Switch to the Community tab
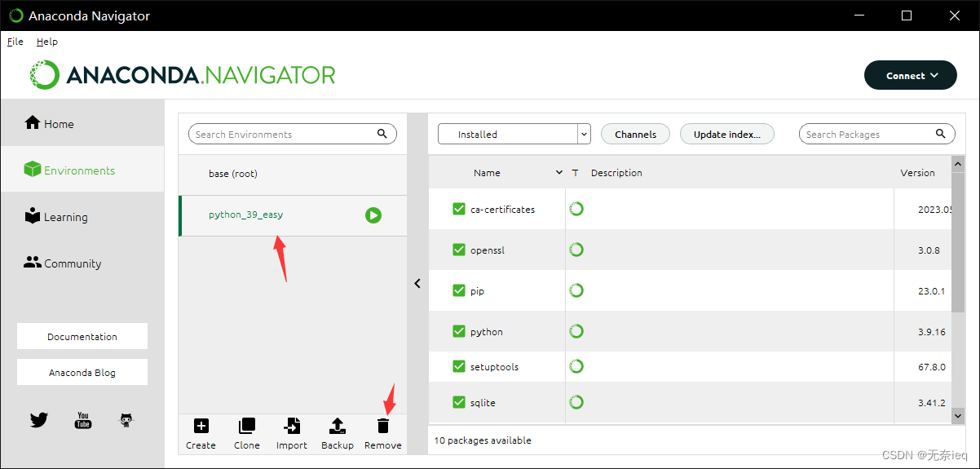Screen dimensions: 980x469 (82, 263)
